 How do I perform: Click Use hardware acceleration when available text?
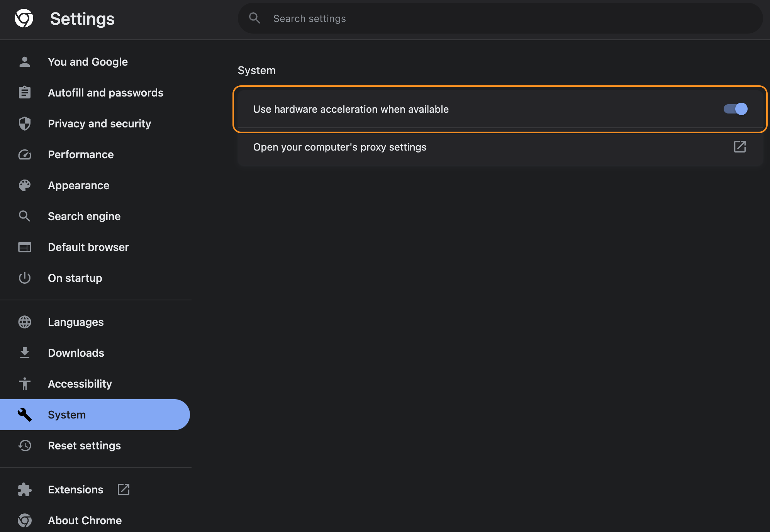pyautogui.click(x=351, y=109)
